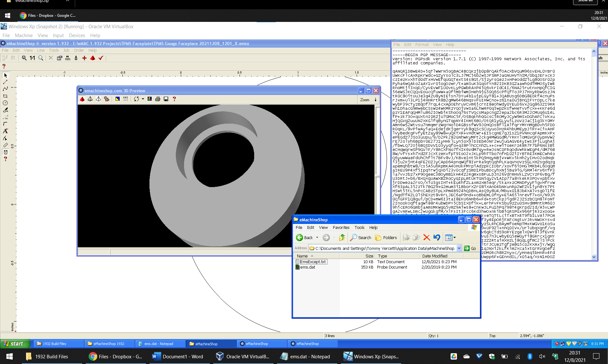Pick the Text tool in left toolbar
608x364 pixels.
(x=5, y=131)
